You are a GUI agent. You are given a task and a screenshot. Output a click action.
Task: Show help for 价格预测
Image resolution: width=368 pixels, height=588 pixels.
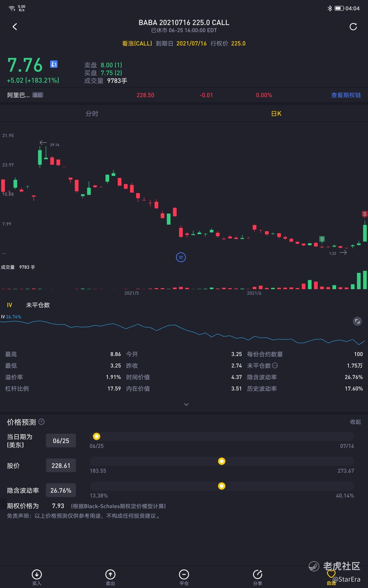pyautogui.click(x=41, y=422)
